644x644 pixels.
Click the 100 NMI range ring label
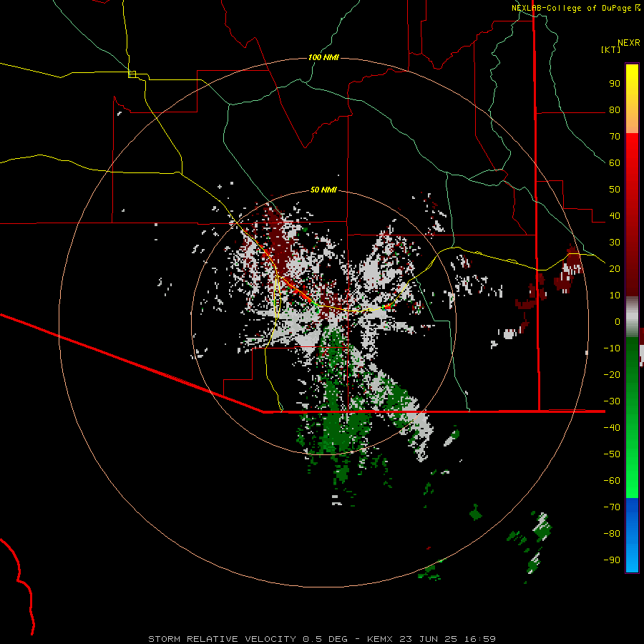click(323, 57)
